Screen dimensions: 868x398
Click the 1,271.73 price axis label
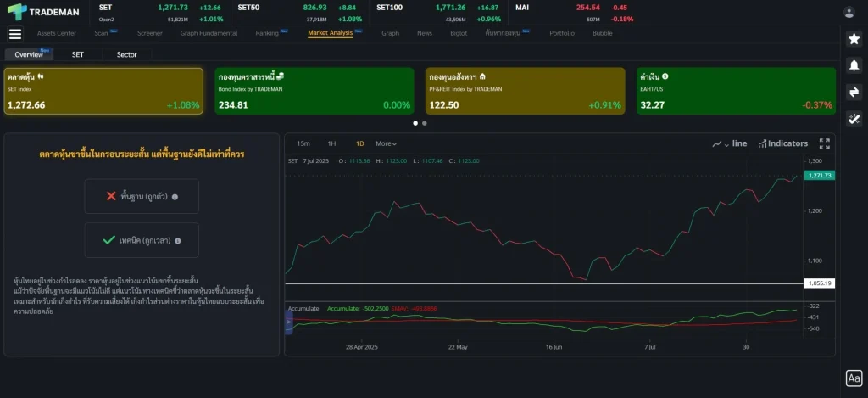pos(820,175)
